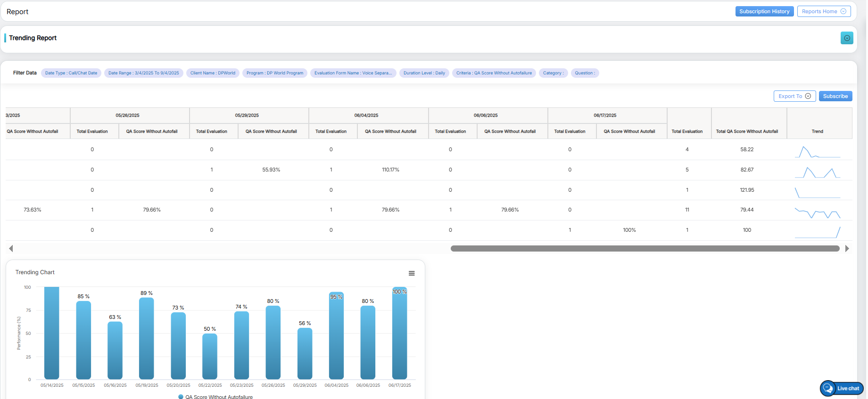Click the 06/17/2025 bar in chart
Image resolution: width=868 pixels, height=399 pixels.
[x=399, y=334]
